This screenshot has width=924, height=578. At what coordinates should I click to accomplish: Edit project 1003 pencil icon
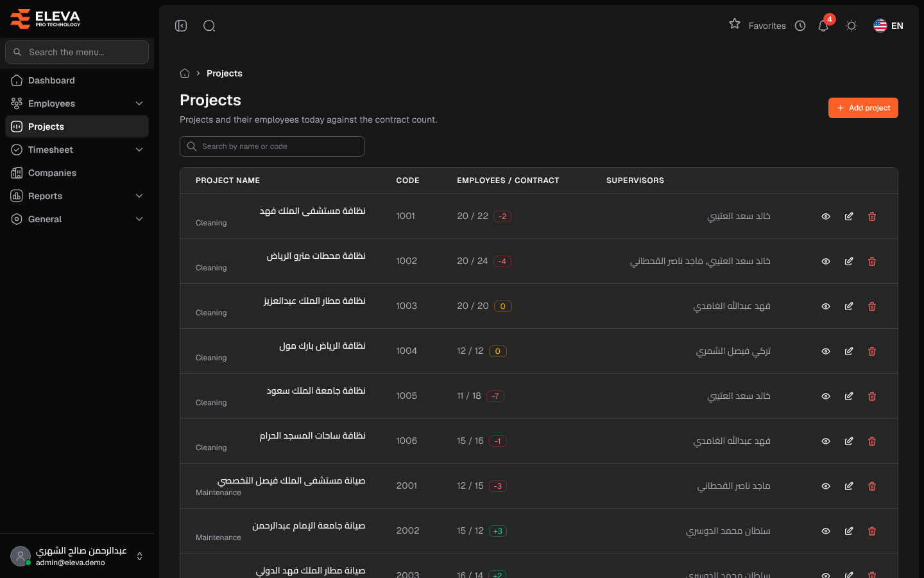tap(849, 306)
